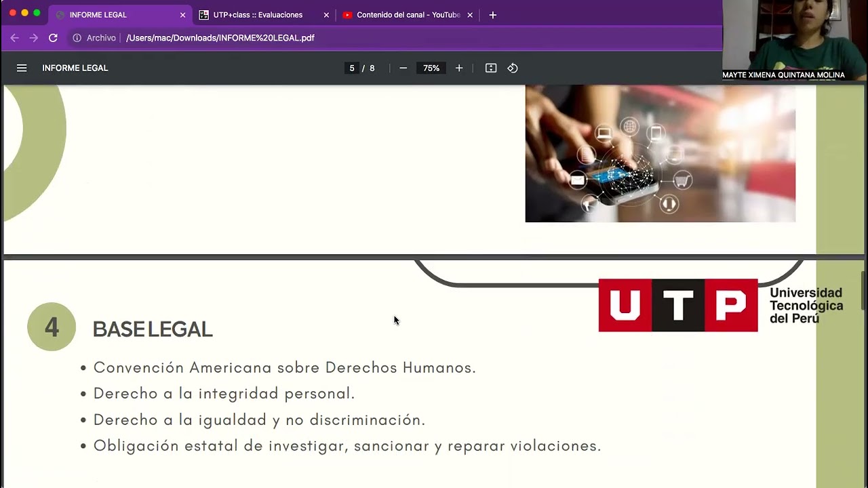This screenshot has width=868, height=488.
Task: Go back with the browser arrow
Action: coord(15,38)
